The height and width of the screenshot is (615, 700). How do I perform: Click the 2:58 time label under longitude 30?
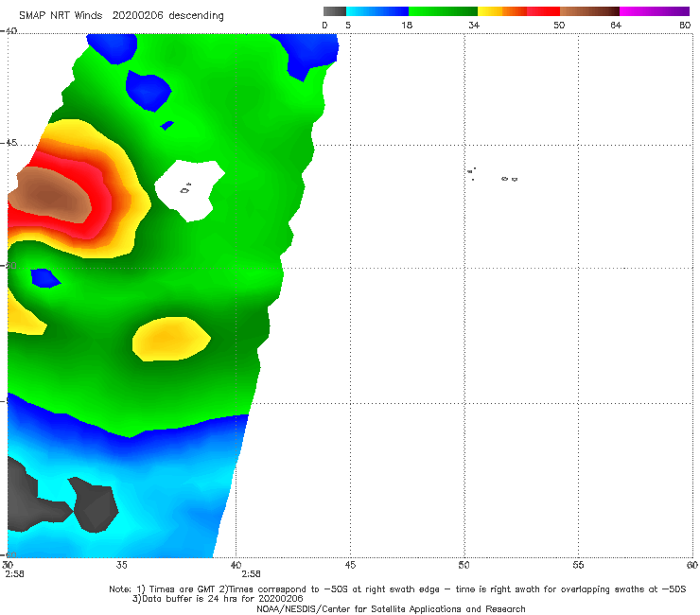pyautogui.click(x=15, y=574)
